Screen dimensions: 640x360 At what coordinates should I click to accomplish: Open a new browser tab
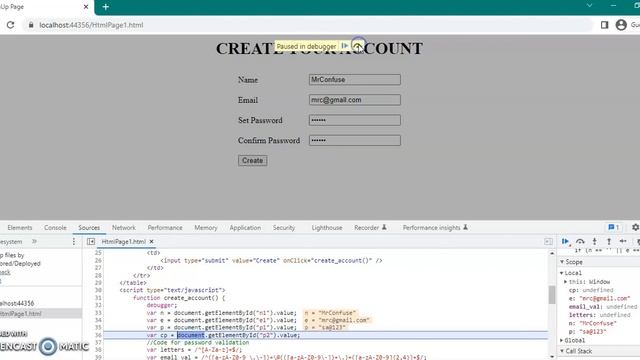pos(106,7)
